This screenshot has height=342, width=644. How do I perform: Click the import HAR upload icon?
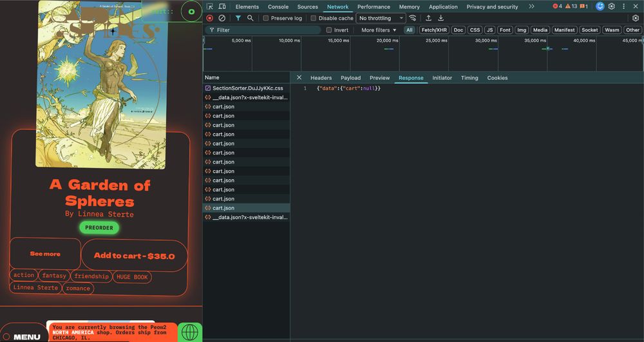click(429, 18)
